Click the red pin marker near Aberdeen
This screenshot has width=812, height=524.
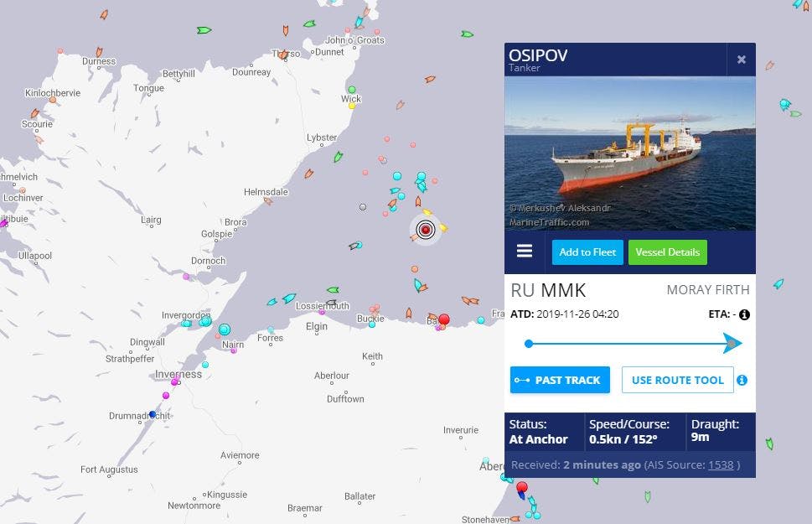coord(522,487)
